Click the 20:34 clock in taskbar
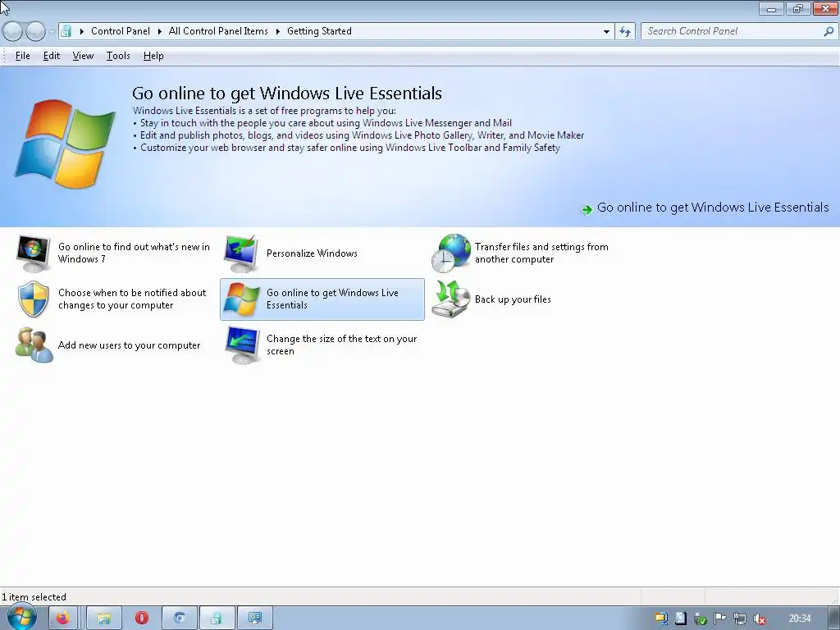The width and height of the screenshot is (840, 630). [x=800, y=619]
